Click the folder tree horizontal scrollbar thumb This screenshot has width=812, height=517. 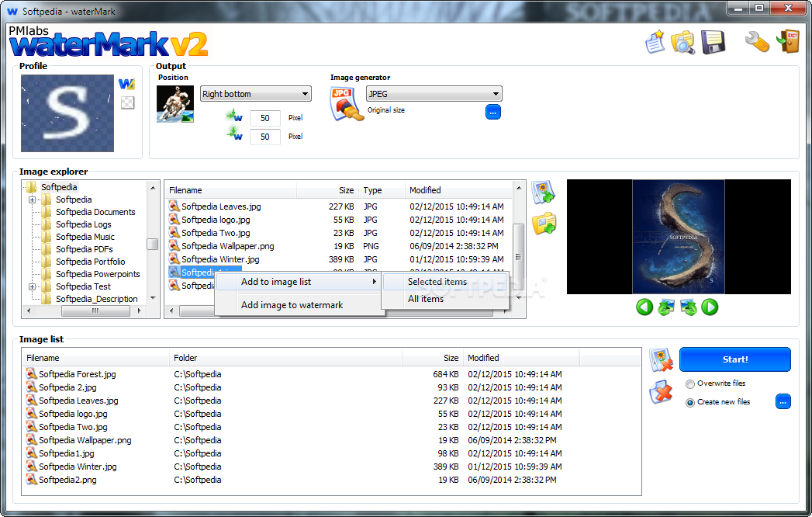click(x=95, y=311)
